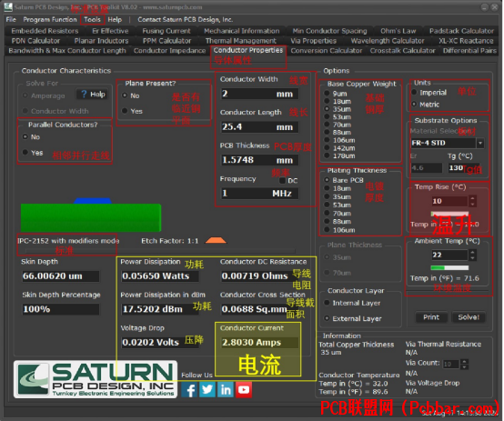The width and height of the screenshot is (504, 421).
Task: Click the Conductor Width input field
Action: (x=259, y=94)
